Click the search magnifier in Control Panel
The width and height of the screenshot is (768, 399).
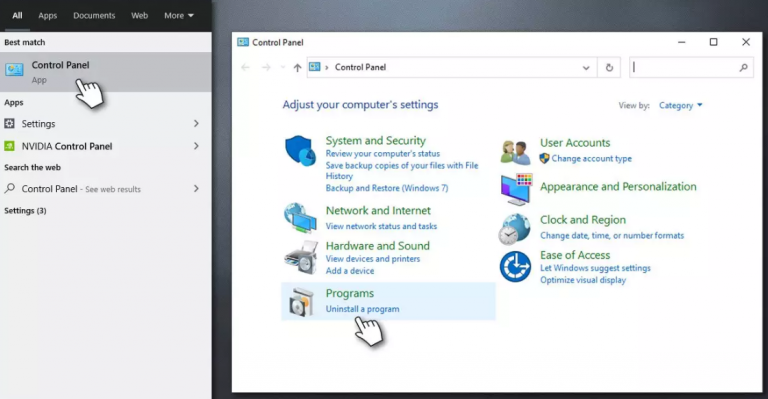[743, 68]
